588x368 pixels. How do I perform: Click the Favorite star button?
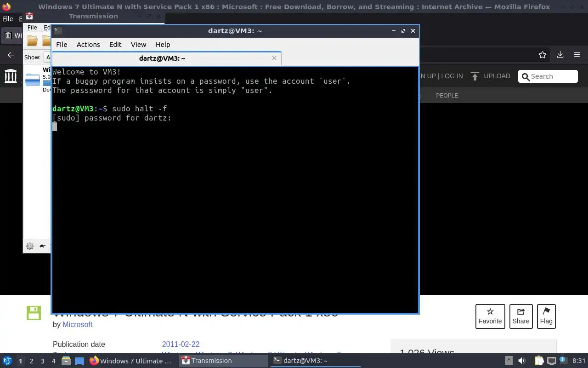(490, 316)
